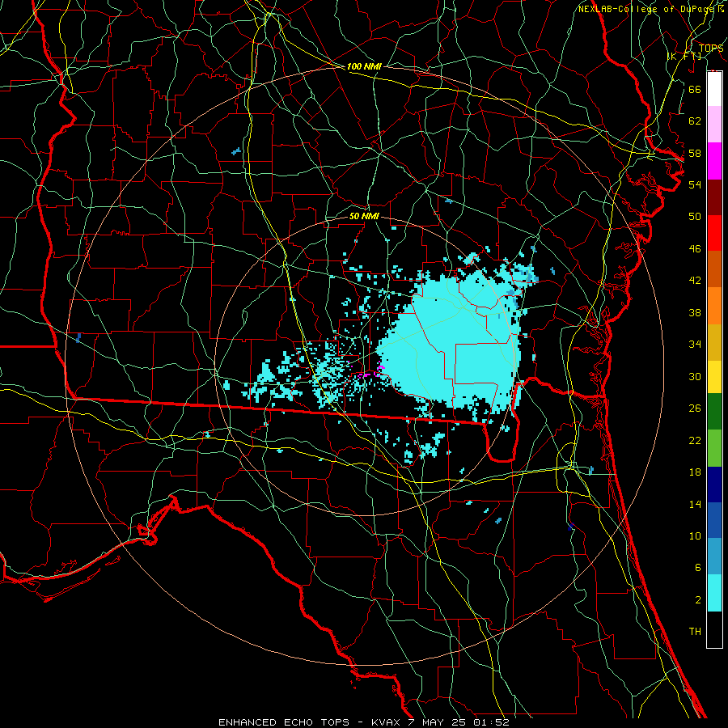Click the legend value 2
Screen dimensions: 728x728
[697, 600]
